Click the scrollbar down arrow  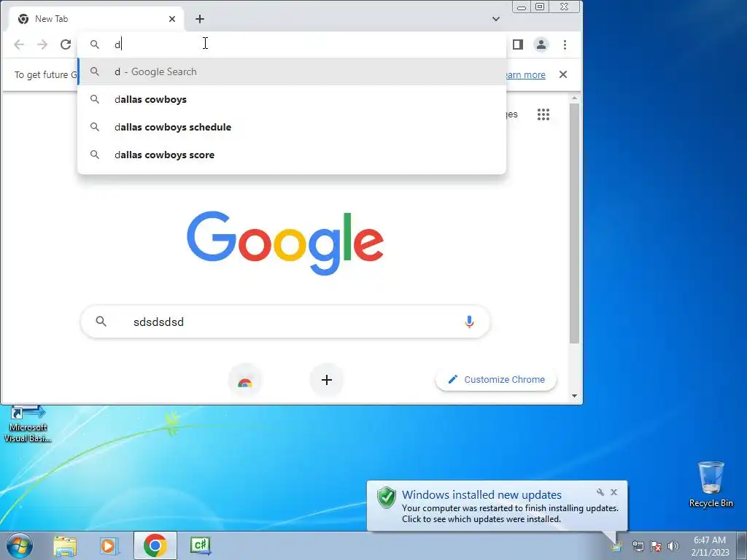coord(575,396)
